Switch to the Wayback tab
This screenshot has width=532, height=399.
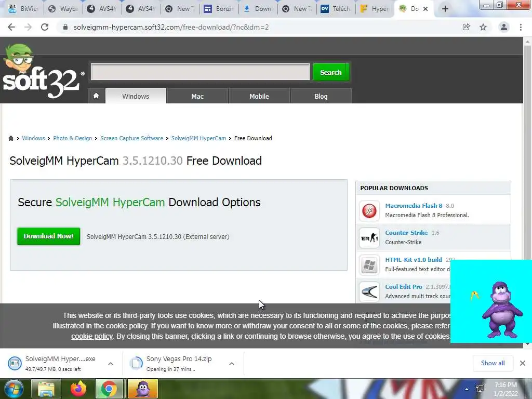point(63,9)
